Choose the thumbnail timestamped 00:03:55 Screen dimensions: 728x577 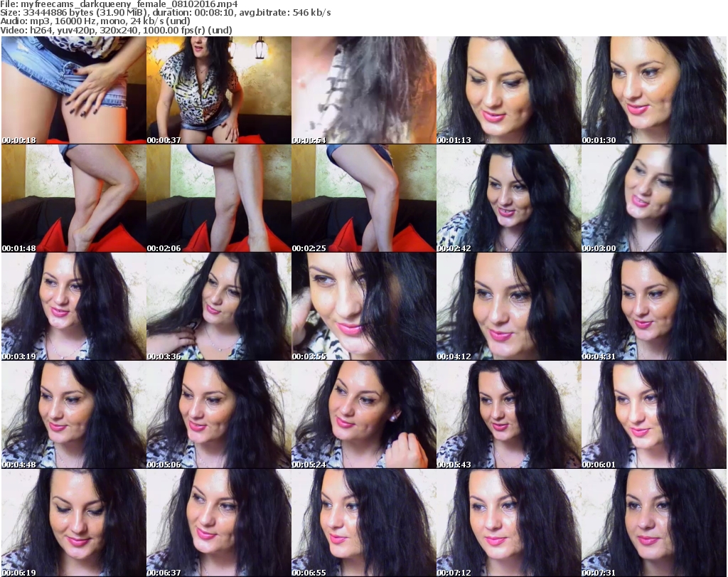[363, 307]
